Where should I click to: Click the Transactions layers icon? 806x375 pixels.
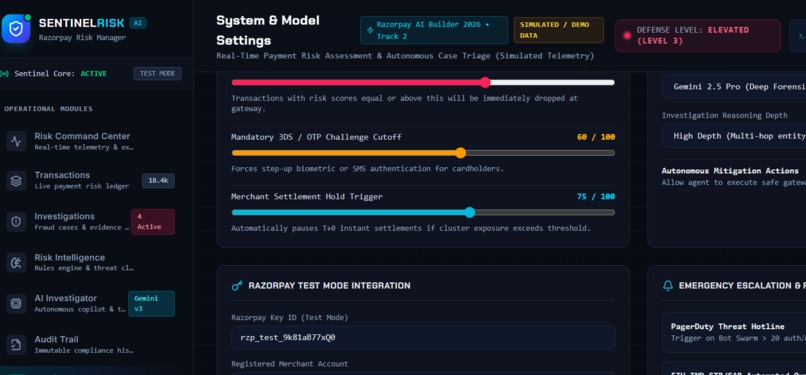pyautogui.click(x=16, y=181)
